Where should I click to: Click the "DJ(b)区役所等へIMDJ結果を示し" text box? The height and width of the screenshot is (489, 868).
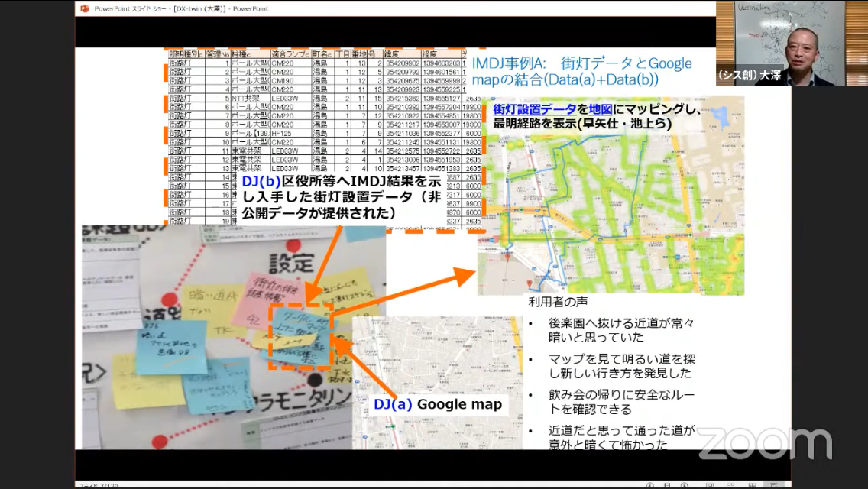click(x=342, y=197)
